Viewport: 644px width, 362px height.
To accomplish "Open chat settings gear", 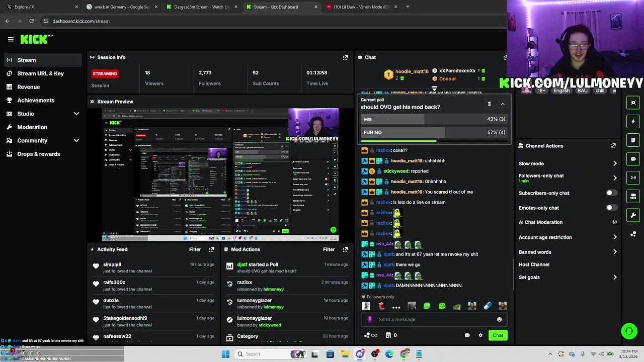I will point(480,335).
